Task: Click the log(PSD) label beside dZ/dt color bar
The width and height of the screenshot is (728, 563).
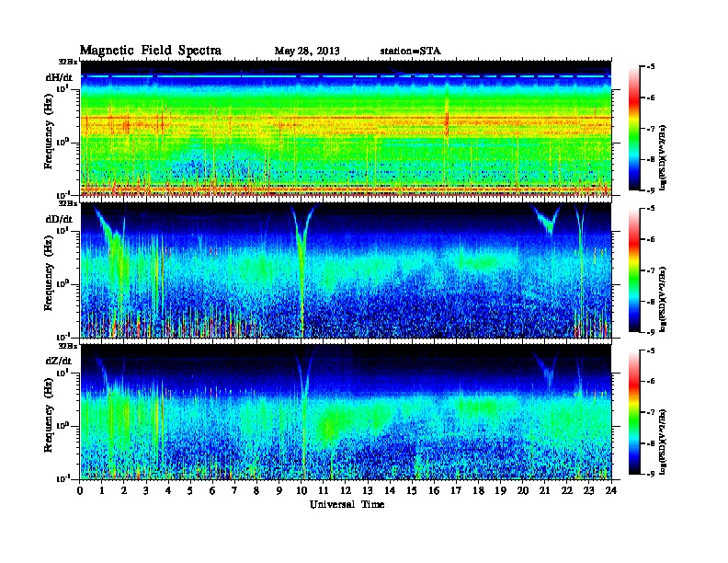Action: (x=664, y=441)
